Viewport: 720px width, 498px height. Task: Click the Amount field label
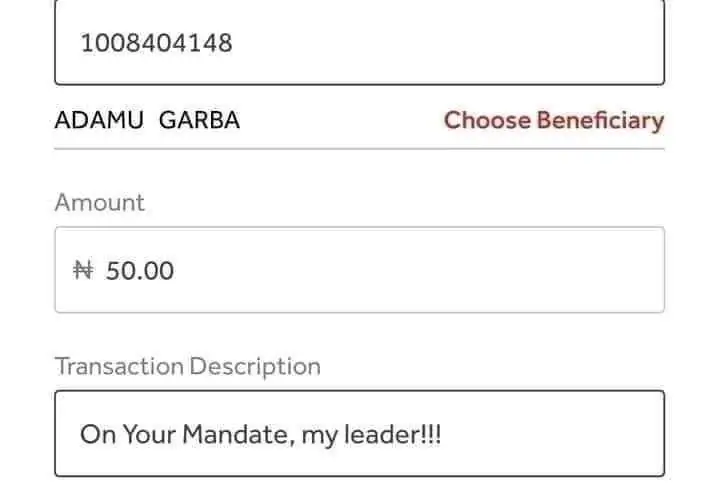click(99, 202)
